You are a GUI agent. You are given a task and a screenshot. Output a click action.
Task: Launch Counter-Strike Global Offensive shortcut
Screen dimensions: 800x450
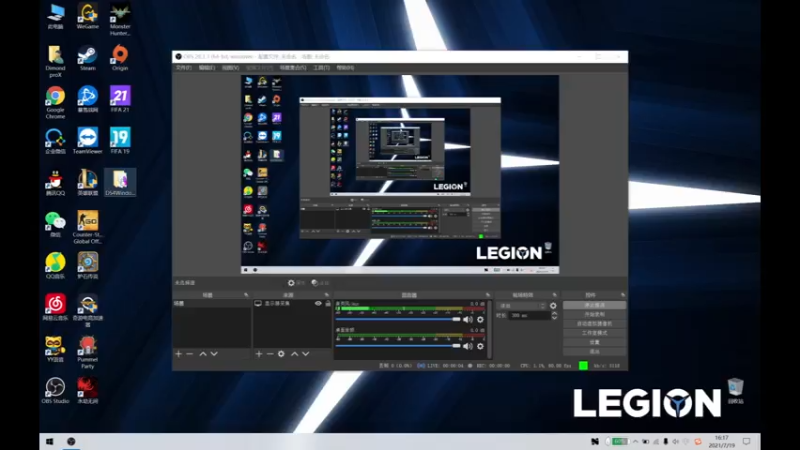(x=88, y=228)
